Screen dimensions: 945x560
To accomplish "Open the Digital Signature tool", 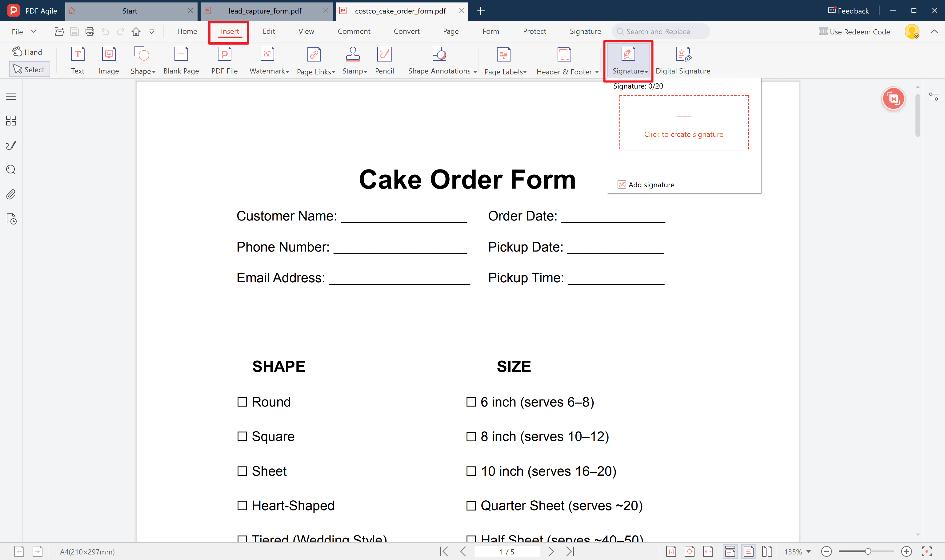I will tap(683, 60).
